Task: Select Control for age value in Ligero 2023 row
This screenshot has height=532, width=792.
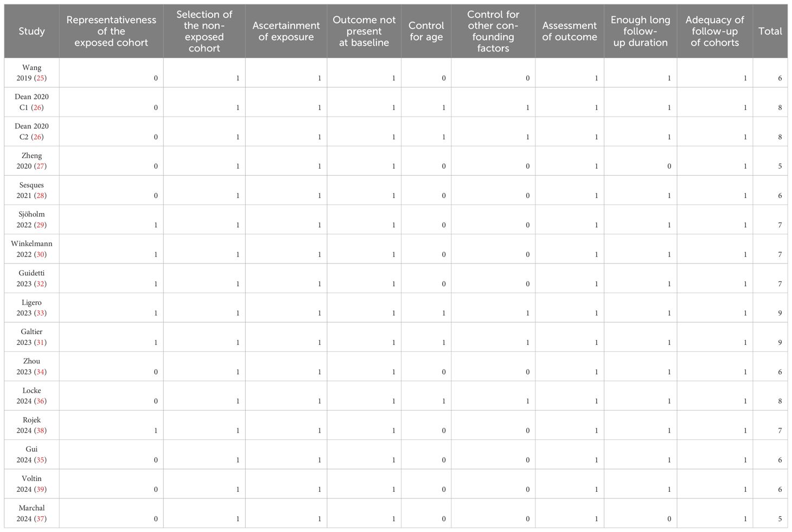Action: click(444, 313)
